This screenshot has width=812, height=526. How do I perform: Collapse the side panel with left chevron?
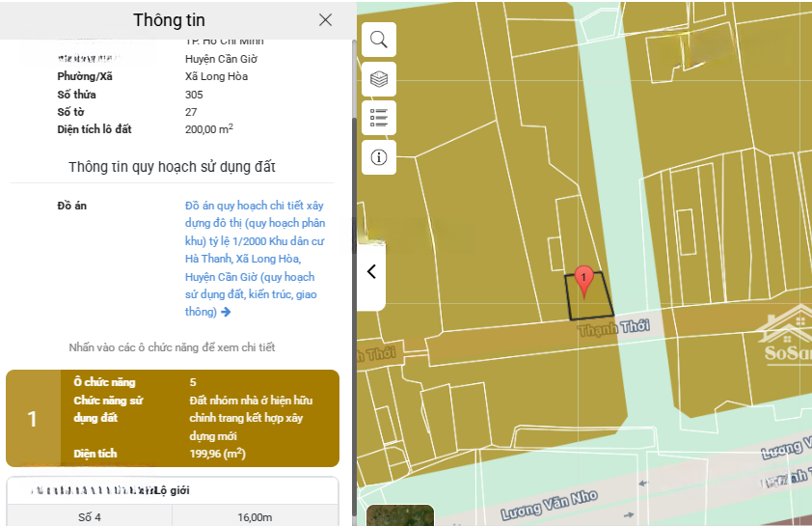coord(371,271)
